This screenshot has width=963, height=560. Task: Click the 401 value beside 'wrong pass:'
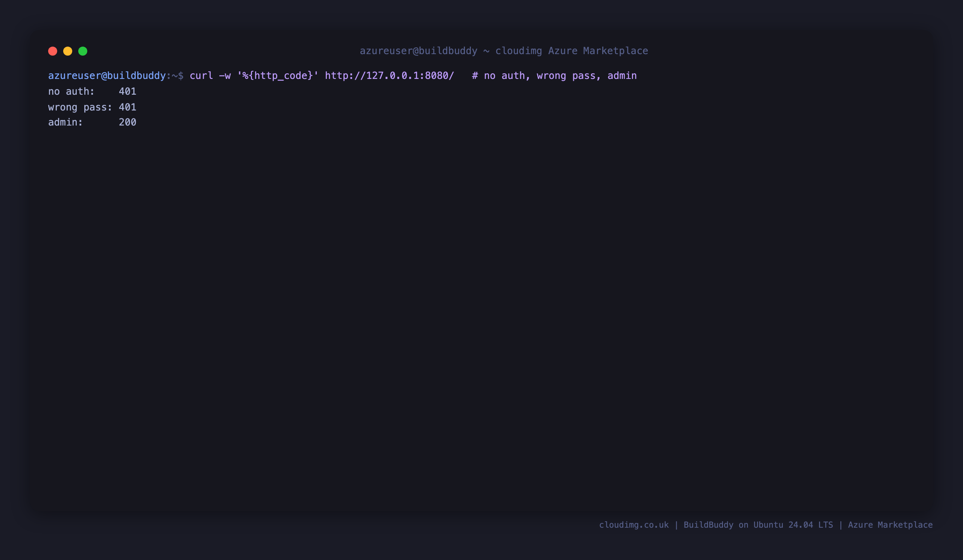(127, 107)
